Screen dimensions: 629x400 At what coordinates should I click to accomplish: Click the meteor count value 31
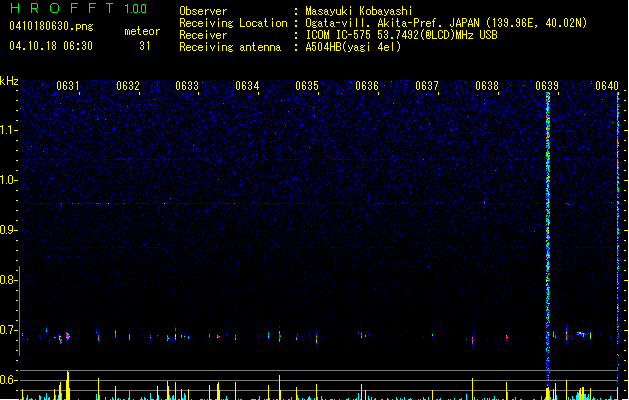pos(145,46)
